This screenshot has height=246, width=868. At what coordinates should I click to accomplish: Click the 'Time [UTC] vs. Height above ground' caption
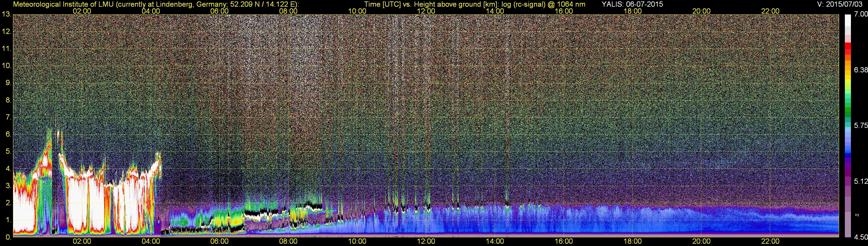point(475,4)
